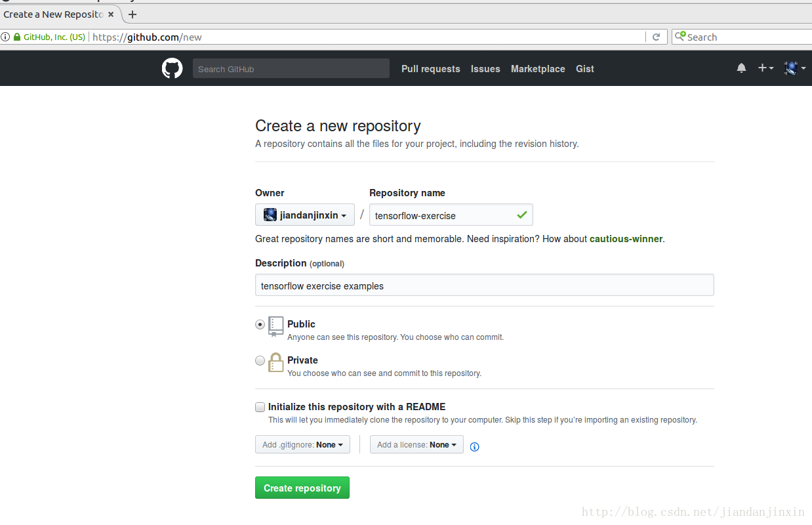Viewport: 812px width, 525px height.
Task: Click the repository name valid checkmark icon
Action: pyautogui.click(x=522, y=215)
